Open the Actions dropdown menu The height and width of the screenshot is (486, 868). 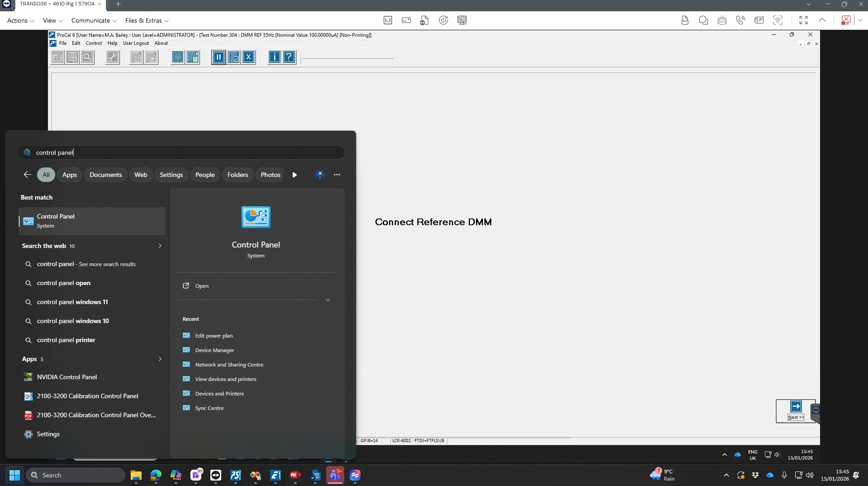click(20, 20)
